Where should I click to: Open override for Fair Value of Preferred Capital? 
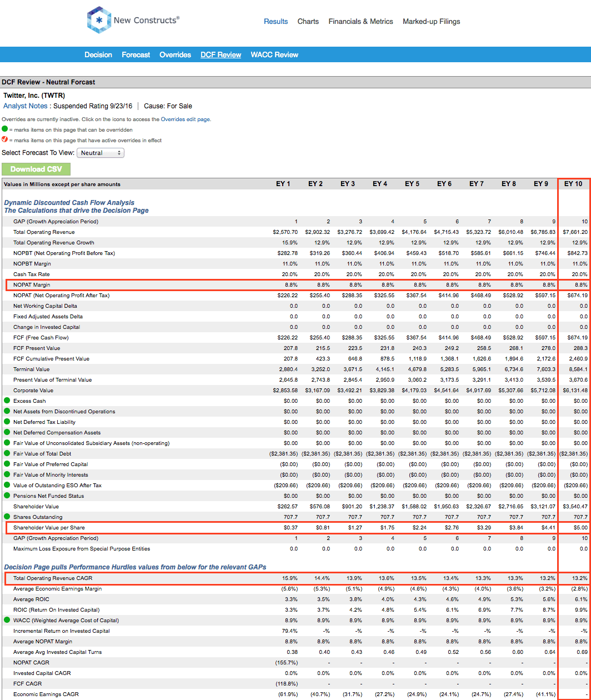[x=7, y=464]
